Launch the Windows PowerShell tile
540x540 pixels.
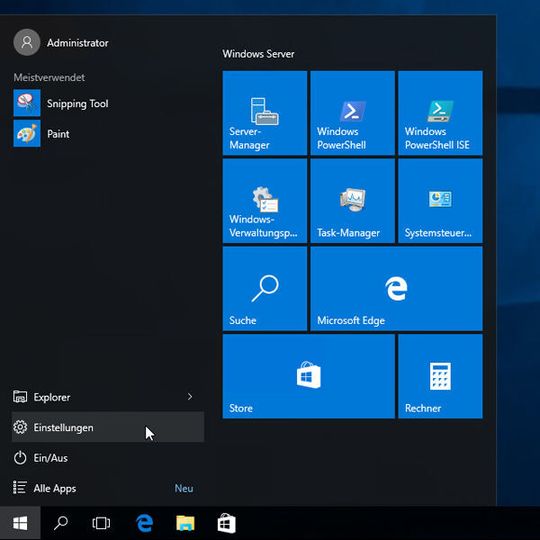coord(352,113)
